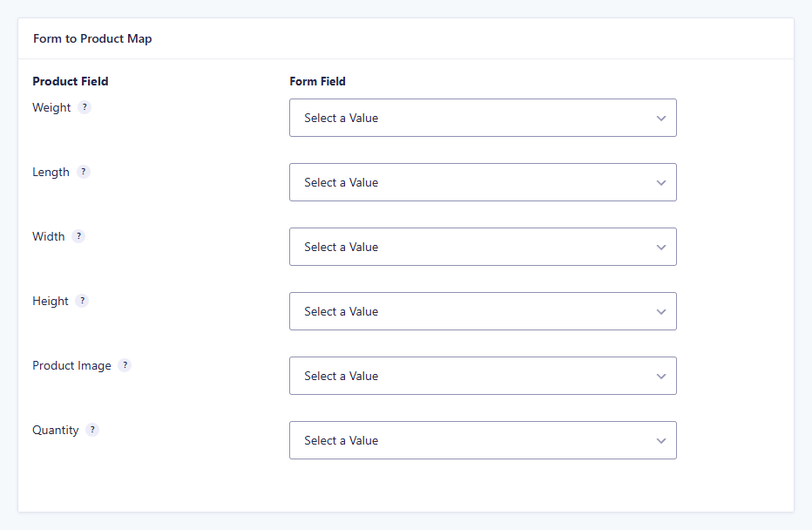This screenshot has height=530, width=812.
Task: Click the Weight help question mark icon
Action: pos(85,107)
